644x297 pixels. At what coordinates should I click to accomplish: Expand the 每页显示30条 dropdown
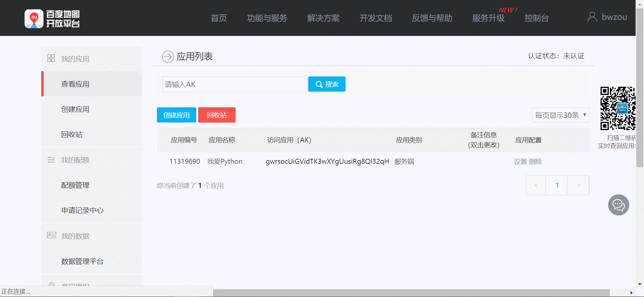[x=560, y=115]
